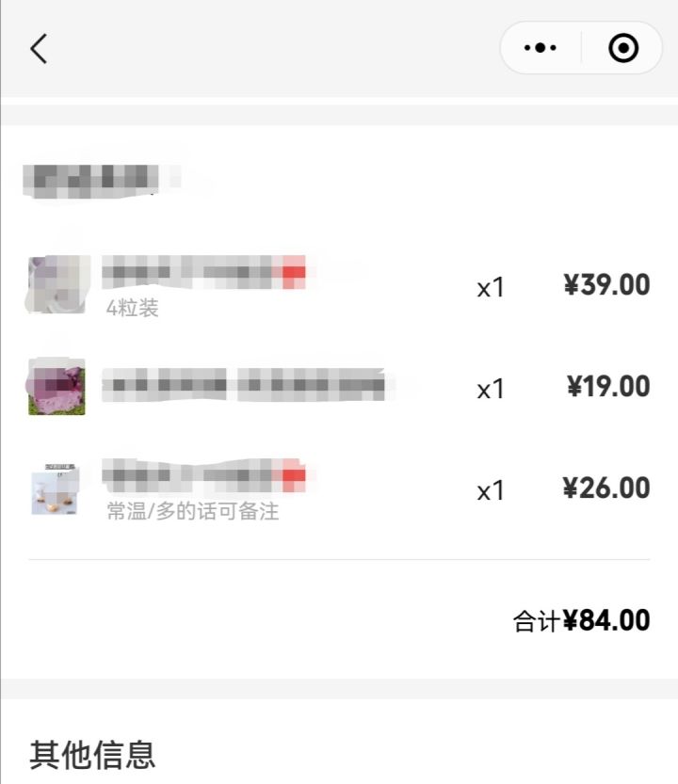Viewport: 678px width, 784px height.
Task: Open the purple product thumbnail
Action: [x=57, y=387]
